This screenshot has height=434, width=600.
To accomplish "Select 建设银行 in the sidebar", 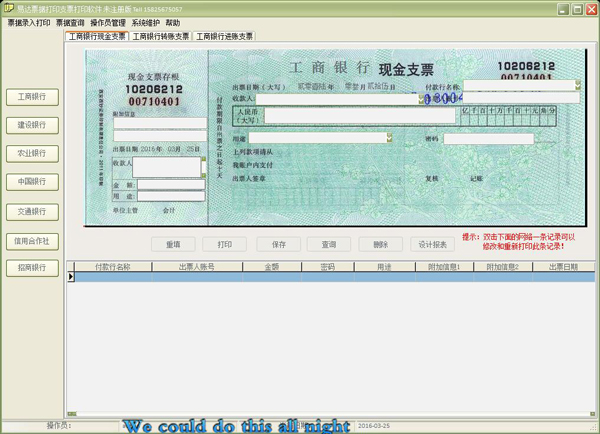I will click(x=32, y=125).
